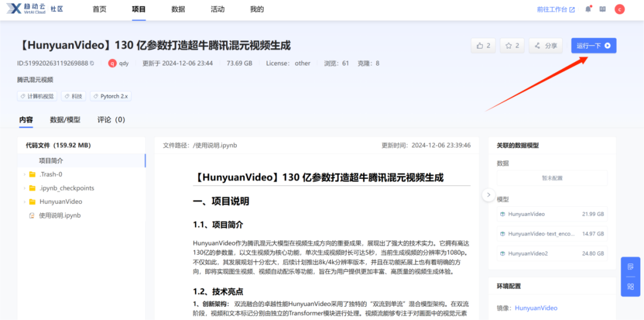644x320 pixels.
Task: Click the 分享 share button
Action: (x=546, y=45)
